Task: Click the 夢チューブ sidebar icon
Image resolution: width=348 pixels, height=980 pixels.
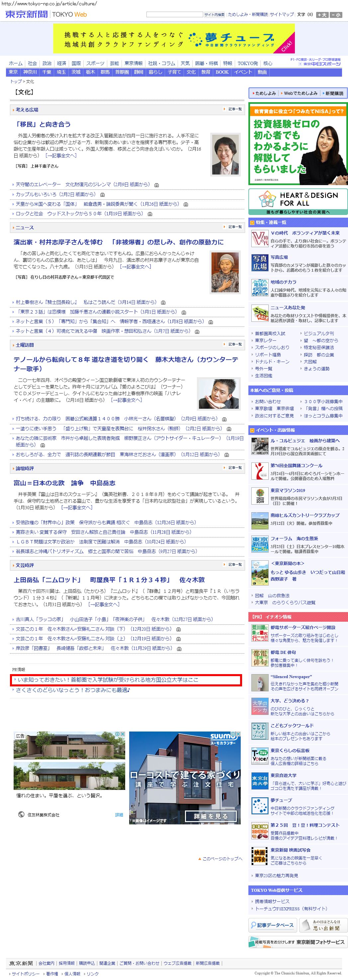Action: [260, 806]
